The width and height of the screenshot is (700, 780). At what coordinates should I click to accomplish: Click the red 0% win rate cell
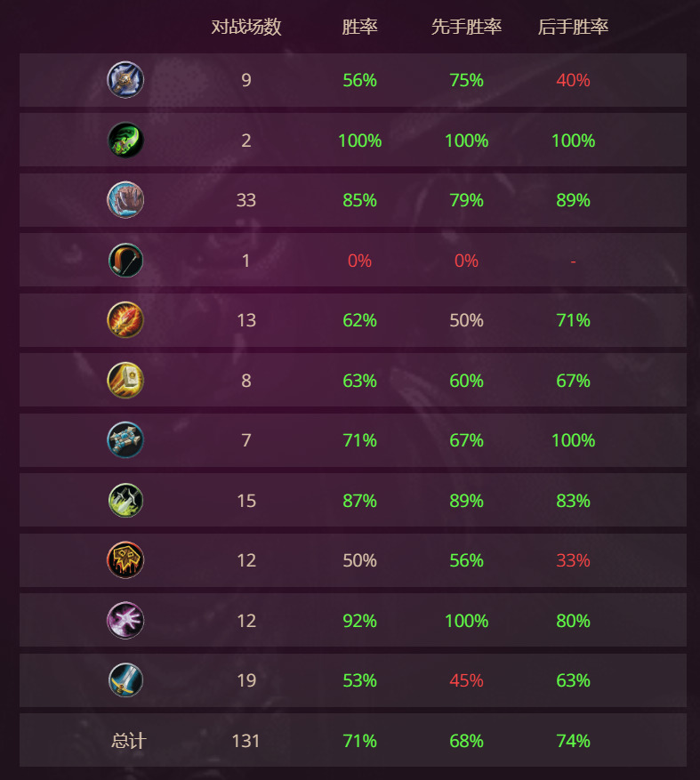359,261
